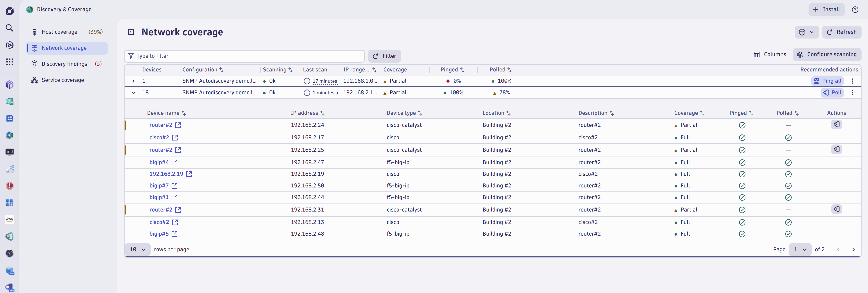Sort the top table by Configuration
The width and height of the screenshot is (868, 293).
(x=221, y=70)
